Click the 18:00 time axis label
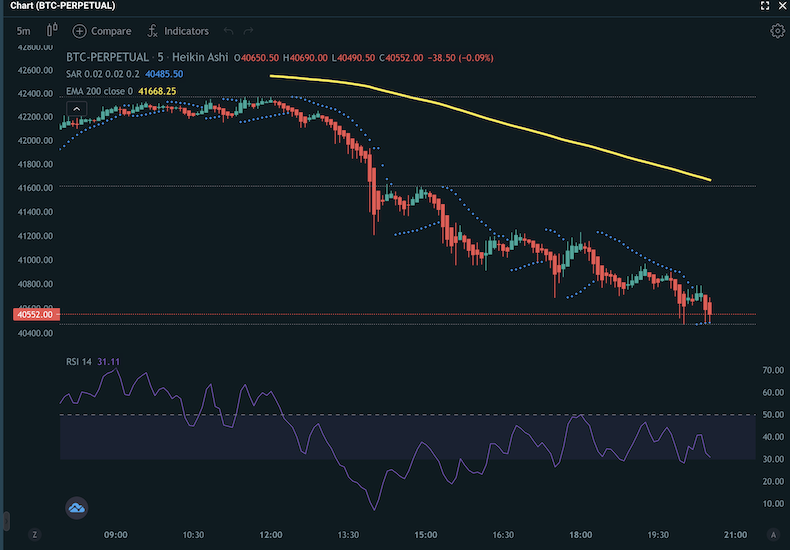Viewport: 790px width, 550px height. 580,534
